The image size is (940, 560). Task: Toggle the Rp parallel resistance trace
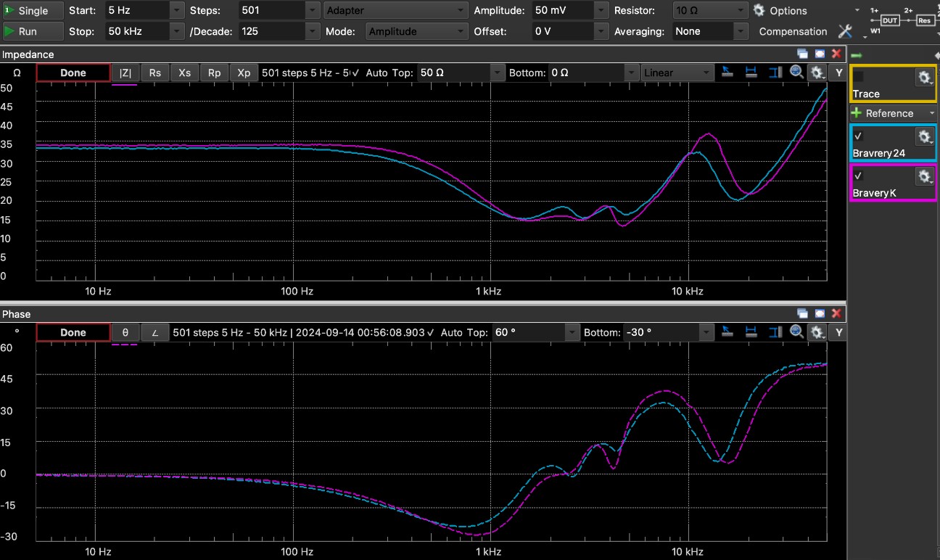[x=215, y=73]
